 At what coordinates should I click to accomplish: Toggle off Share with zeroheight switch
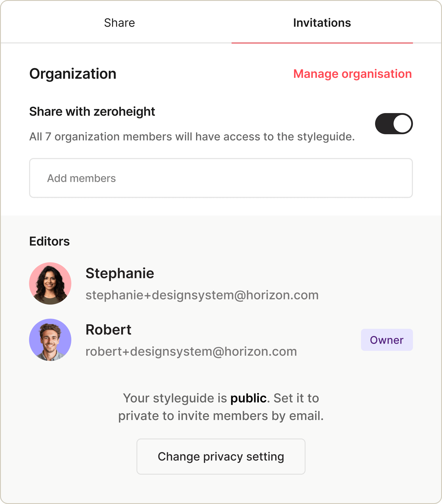coord(394,124)
